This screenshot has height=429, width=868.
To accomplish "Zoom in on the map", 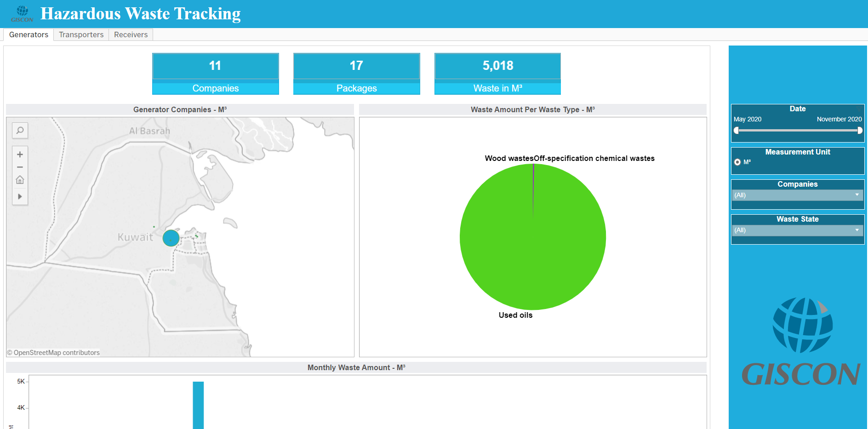I will coord(20,154).
